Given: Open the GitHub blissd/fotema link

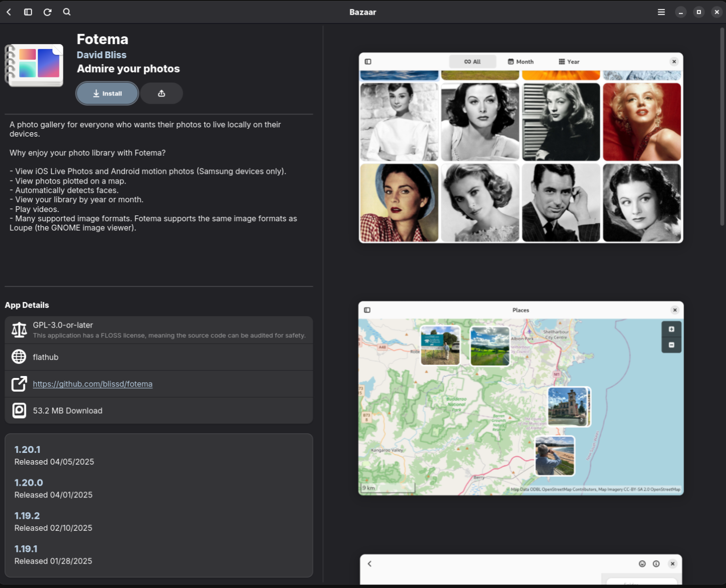Looking at the screenshot, I should click(93, 384).
